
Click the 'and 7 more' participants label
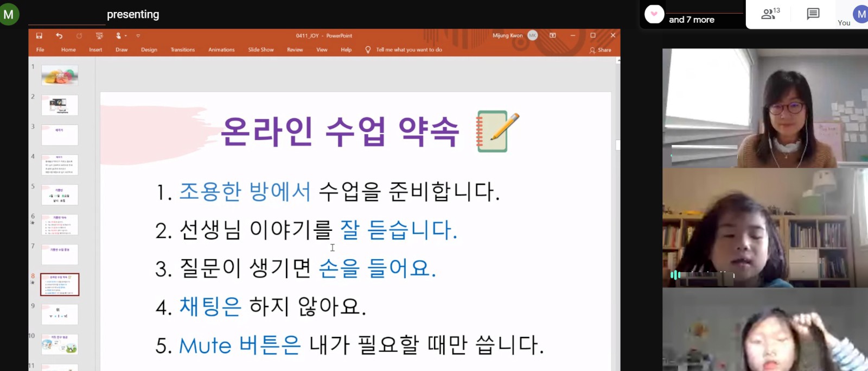tap(691, 20)
